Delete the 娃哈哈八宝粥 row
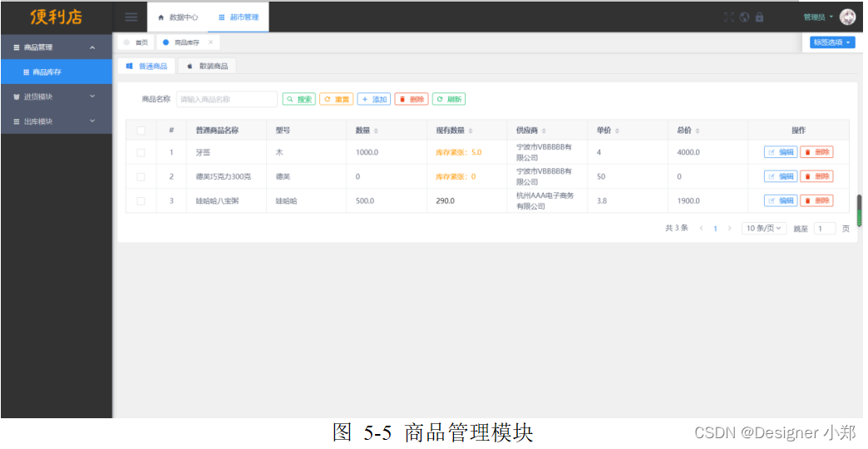The width and height of the screenshot is (868, 449). (x=816, y=201)
